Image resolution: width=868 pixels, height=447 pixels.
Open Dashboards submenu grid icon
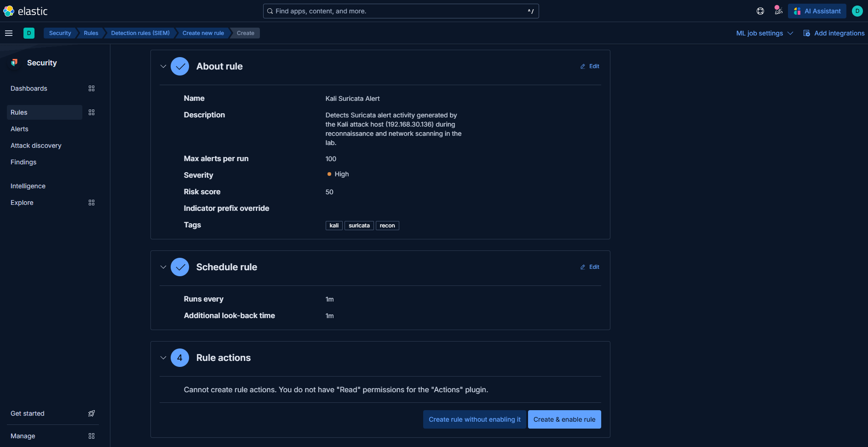pos(92,88)
